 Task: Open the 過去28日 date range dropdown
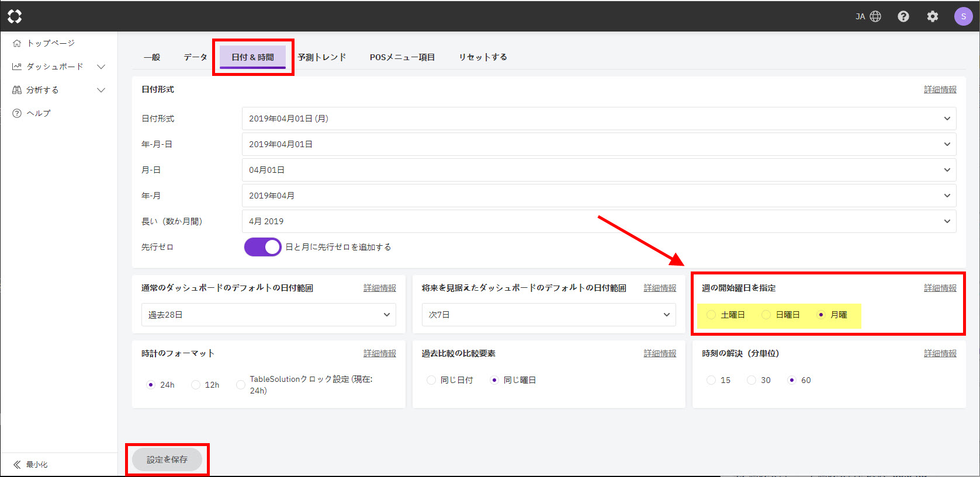tap(269, 315)
